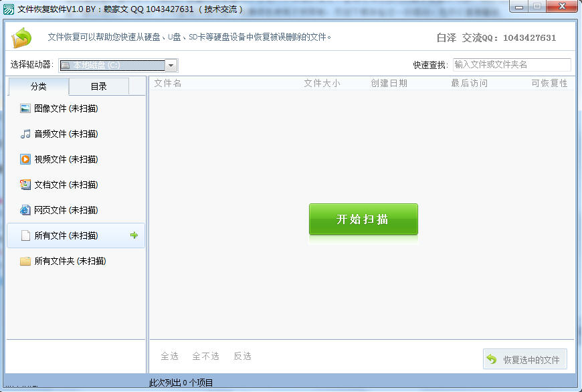The width and height of the screenshot is (582, 392).
Task: Click 恢复选中的文件 button
Action: [x=525, y=359]
